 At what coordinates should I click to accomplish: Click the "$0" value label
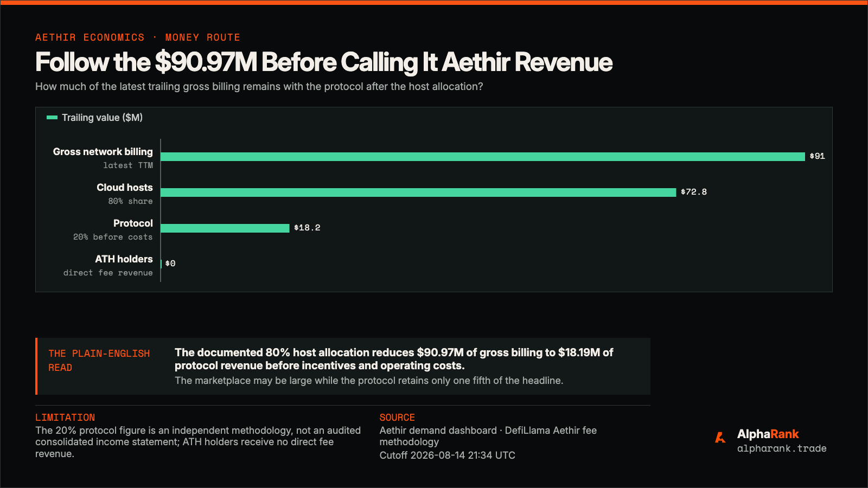click(x=170, y=264)
